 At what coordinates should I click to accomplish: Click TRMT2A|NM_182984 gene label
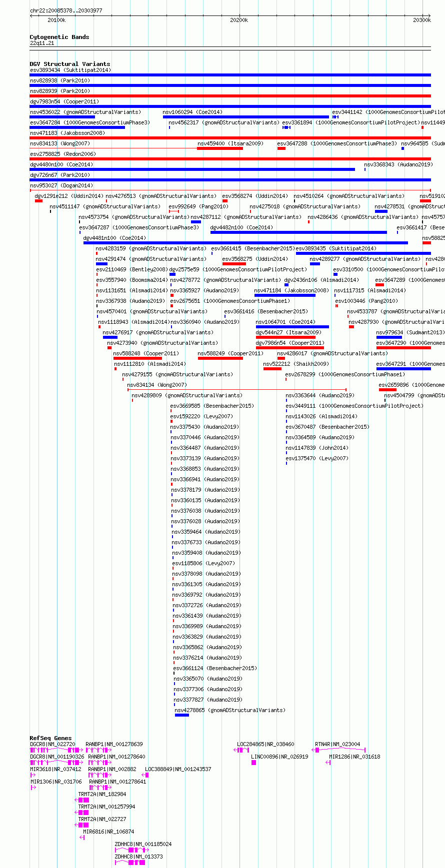pyautogui.click(x=102, y=794)
